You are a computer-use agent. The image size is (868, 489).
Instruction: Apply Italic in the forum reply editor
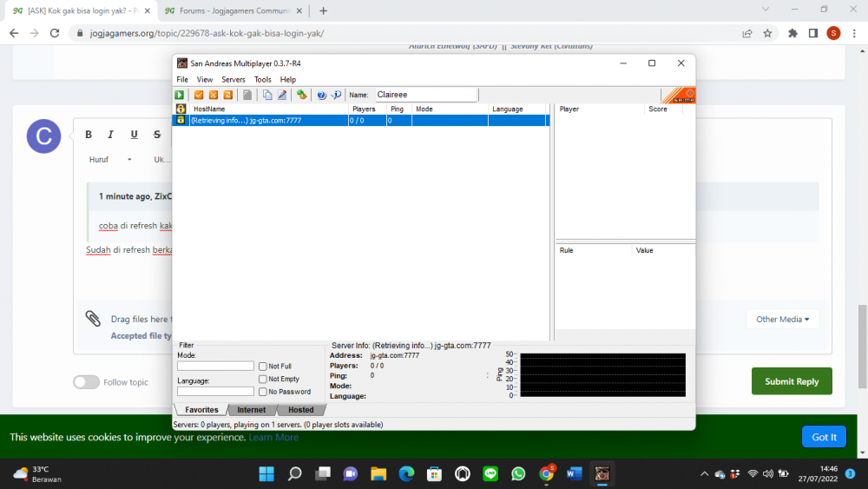tap(111, 135)
